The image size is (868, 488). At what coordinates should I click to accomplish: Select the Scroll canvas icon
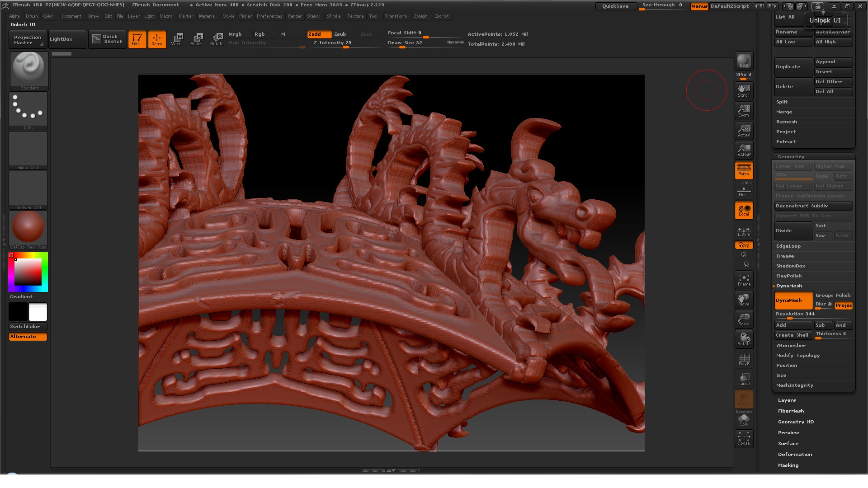pos(744,90)
